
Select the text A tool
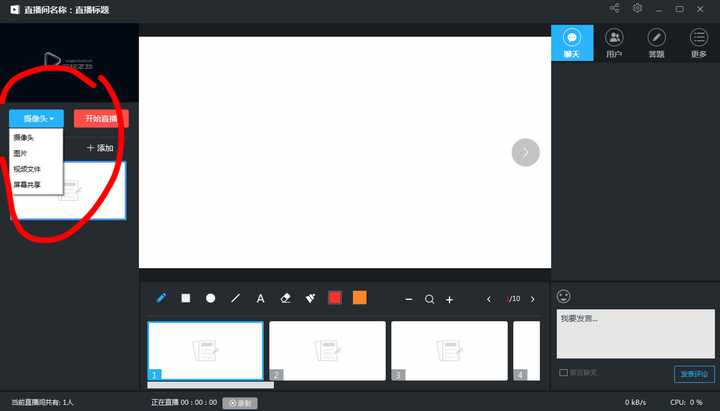[260, 298]
